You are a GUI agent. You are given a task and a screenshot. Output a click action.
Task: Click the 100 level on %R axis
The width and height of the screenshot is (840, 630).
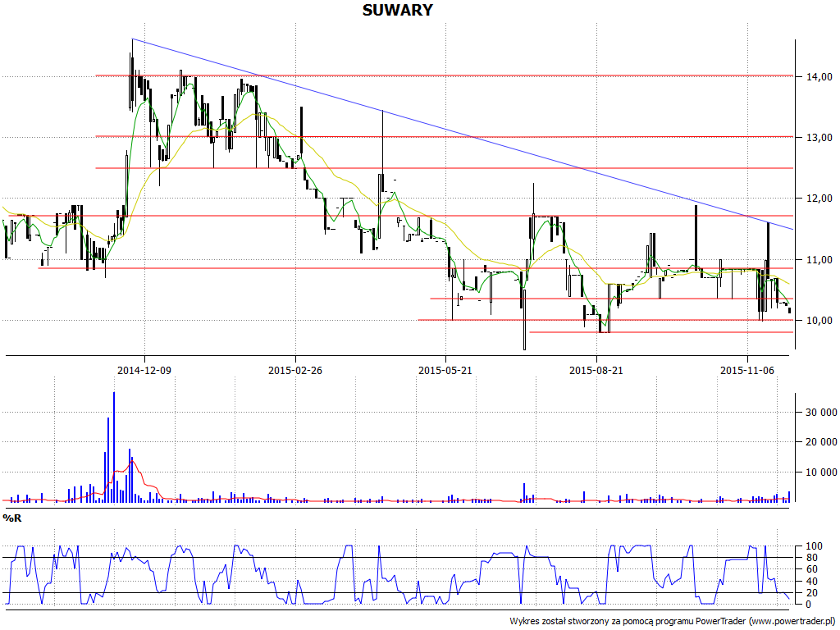click(x=814, y=546)
